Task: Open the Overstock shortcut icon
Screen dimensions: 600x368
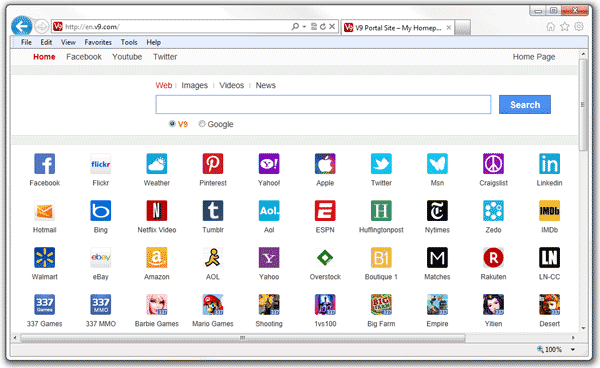Action: point(325,257)
